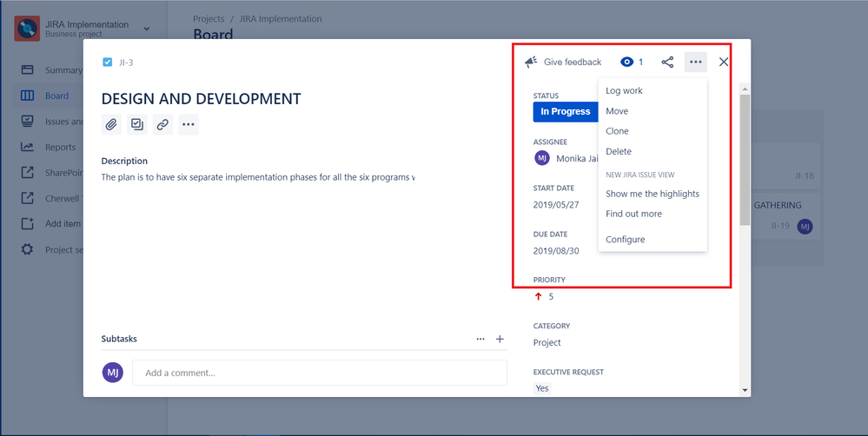Image resolution: width=868 pixels, height=436 pixels.
Task: Open the more options dots under the title
Action: tap(189, 124)
